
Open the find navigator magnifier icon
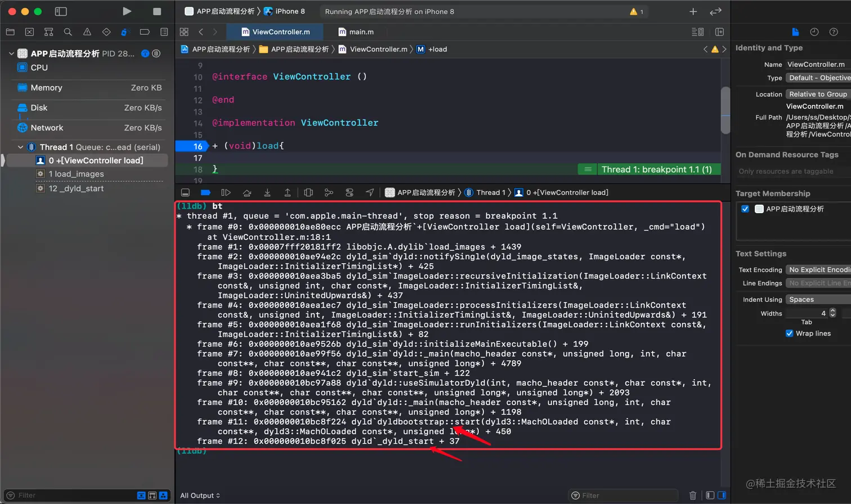click(x=68, y=32)
